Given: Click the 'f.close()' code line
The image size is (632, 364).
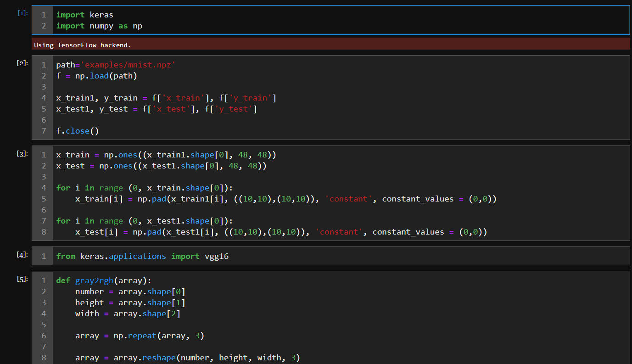Looking at the screenshot, I should 78,131.
